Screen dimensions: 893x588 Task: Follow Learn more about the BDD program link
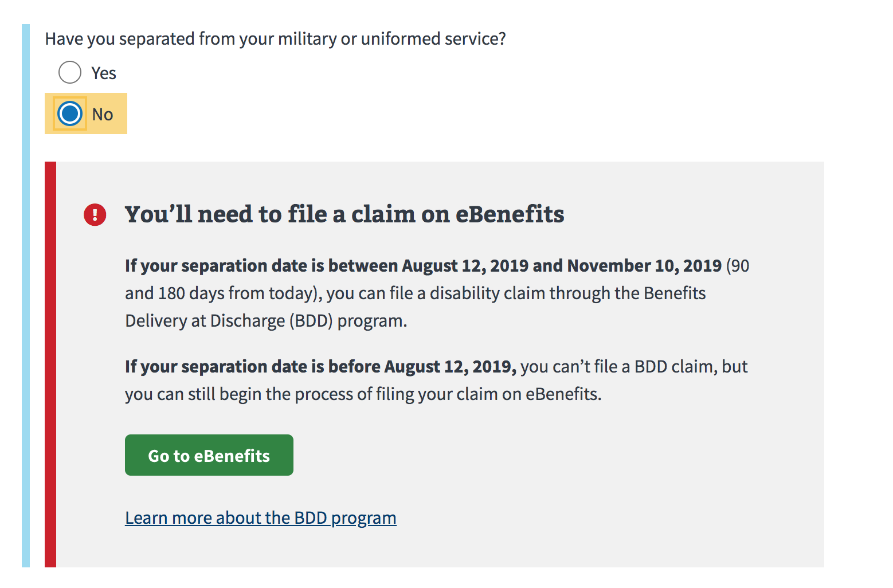point(261,518)
